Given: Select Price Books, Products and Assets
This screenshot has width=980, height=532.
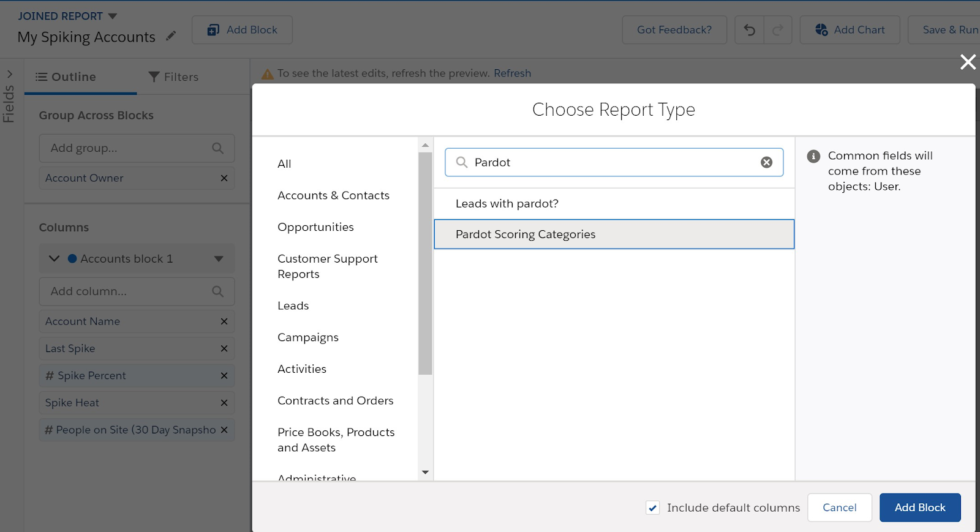Looking at the screenshot, I should [336, 440].
